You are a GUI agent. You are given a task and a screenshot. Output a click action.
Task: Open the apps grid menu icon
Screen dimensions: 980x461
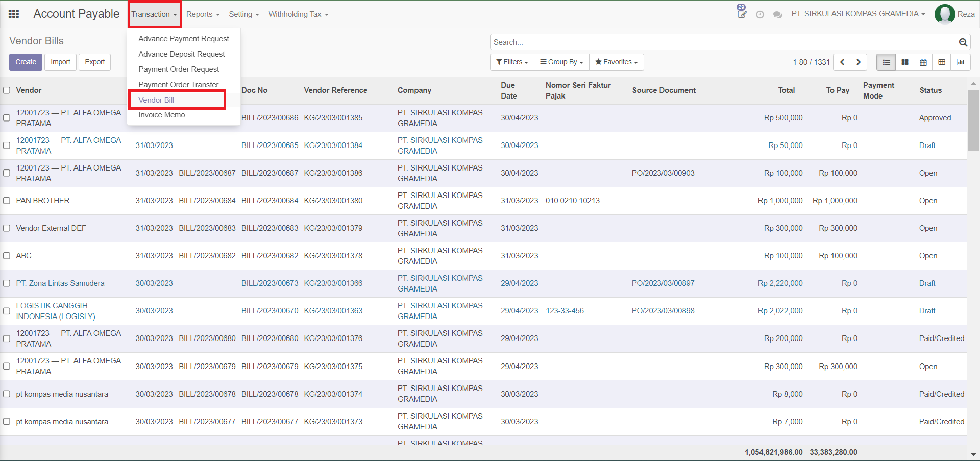point(14,14)
